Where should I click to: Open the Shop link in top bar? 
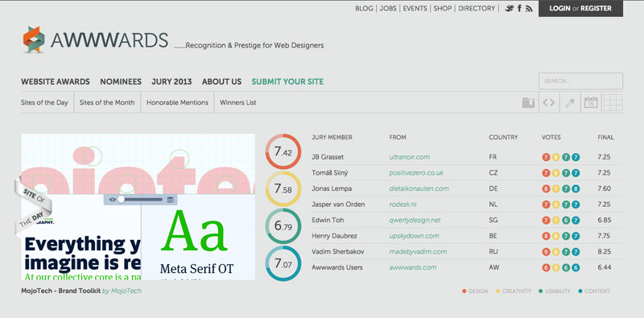[442, 8]
